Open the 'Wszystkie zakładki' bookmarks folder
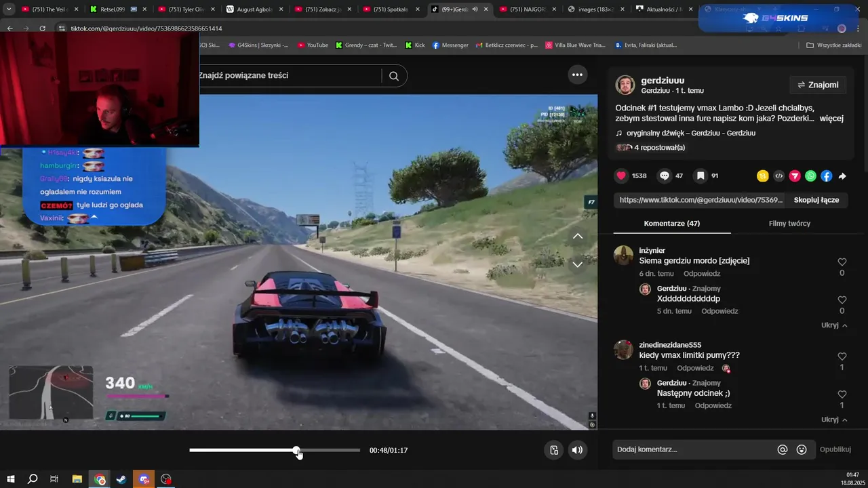This screenshot has width=868, height=488. click(x=833, y=45)
